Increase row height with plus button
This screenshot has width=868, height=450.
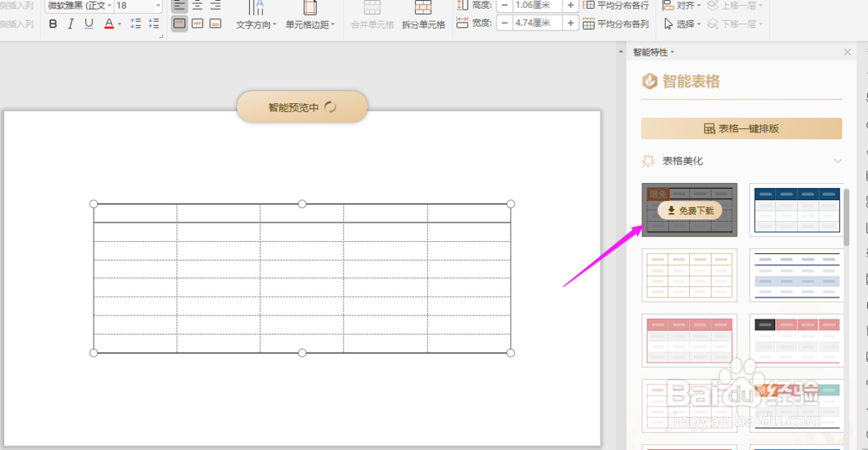coord(570,5)
